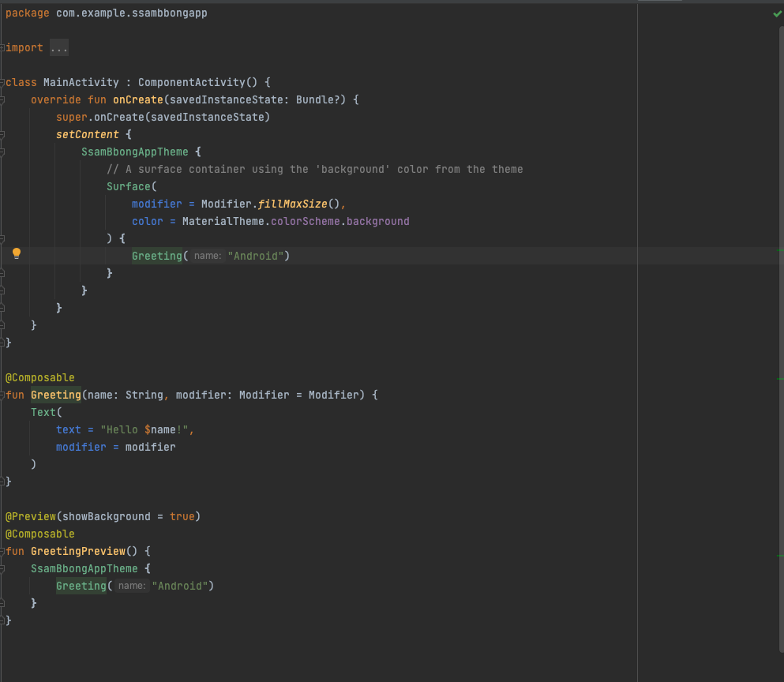Click fillMaxSize in the modifier line
This screenshot has width=784, height=682.
coord(292,204)
